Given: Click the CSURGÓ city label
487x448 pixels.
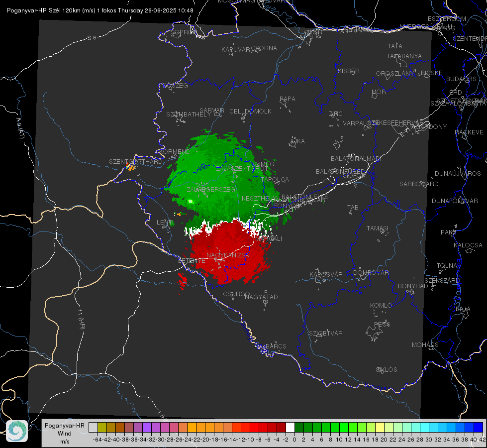Looking at the screenshot, I should click(236, 294).
